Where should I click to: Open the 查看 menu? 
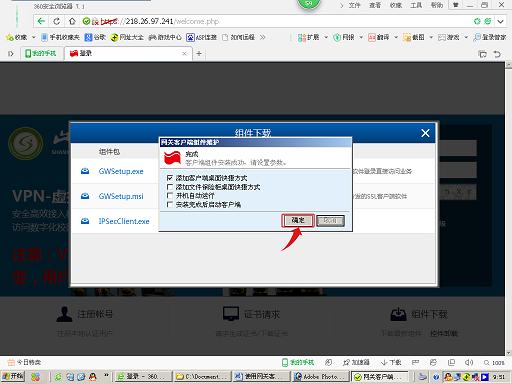pos(375,5)
